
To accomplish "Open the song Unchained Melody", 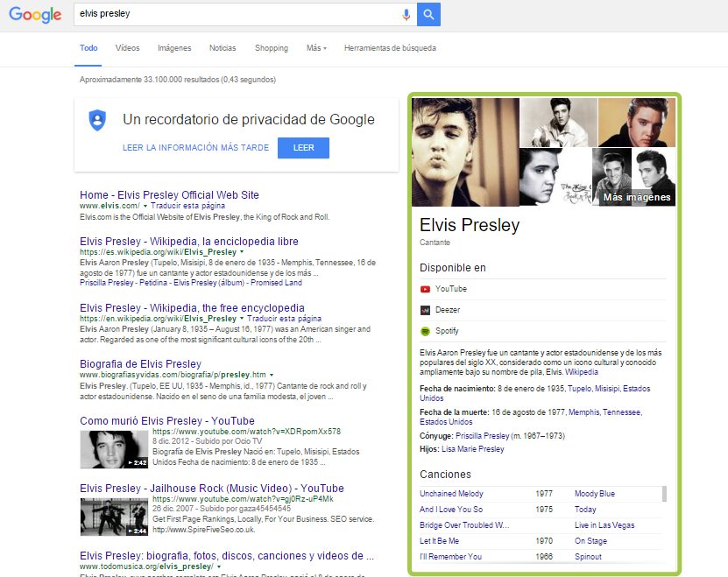I will (x=451, y=494).
